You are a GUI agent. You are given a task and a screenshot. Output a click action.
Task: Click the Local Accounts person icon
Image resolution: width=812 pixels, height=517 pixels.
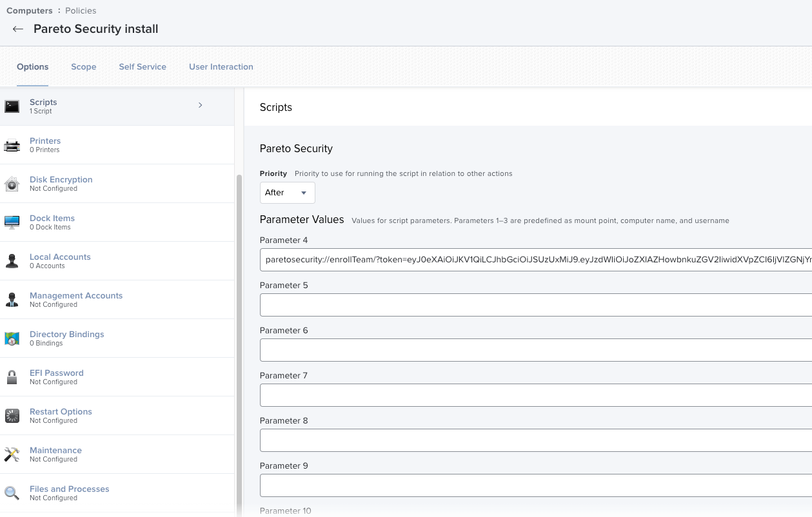click(x=12, y=261)
